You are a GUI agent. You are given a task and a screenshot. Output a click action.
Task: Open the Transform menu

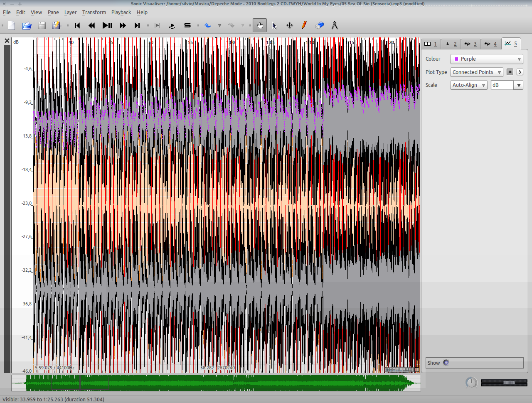(x=94, y=12)
